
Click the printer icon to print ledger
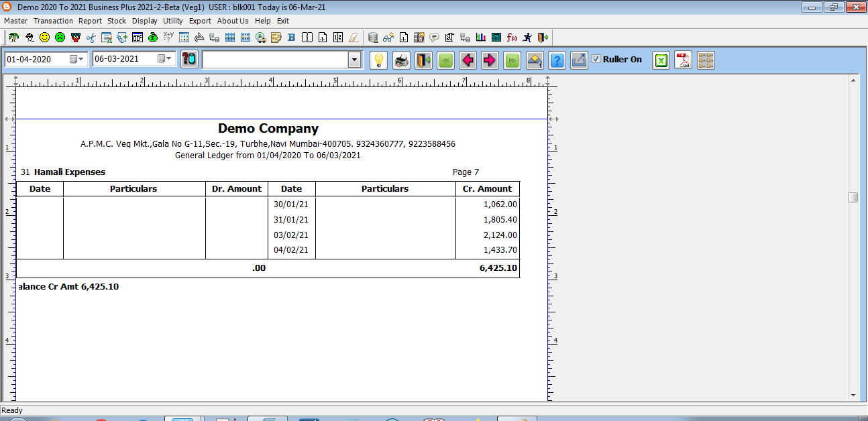point(401,60)
